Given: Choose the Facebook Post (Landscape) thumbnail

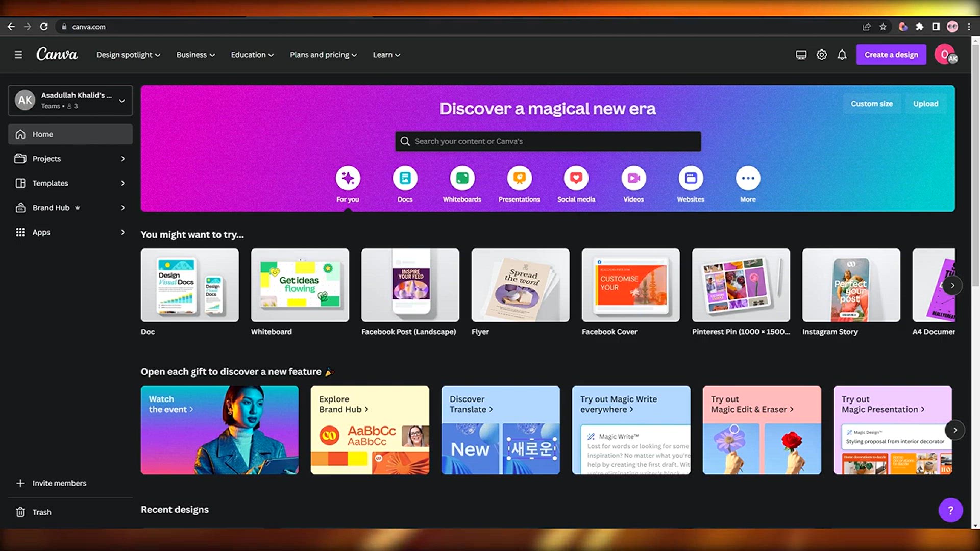Looking at the screenshot, I should (410, 285).
